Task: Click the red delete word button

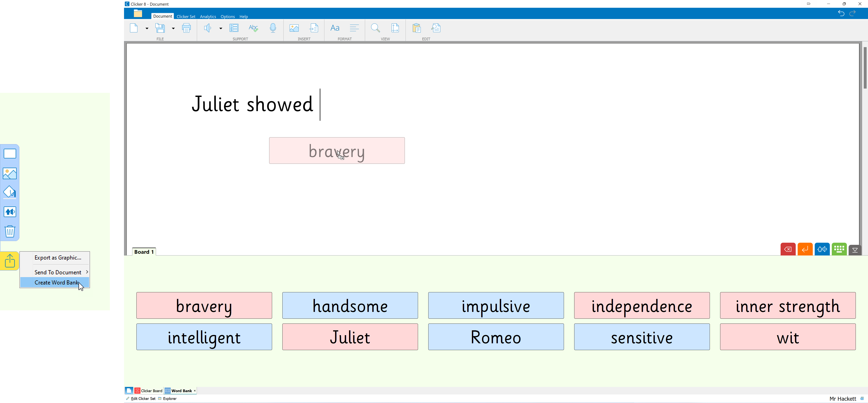Action: click(788, 249)
